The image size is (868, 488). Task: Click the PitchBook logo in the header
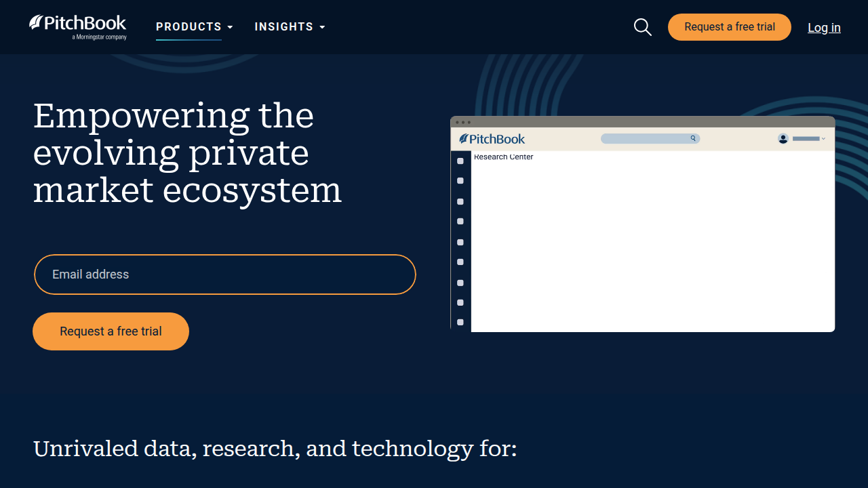pyautogui.click(x=78, y=27)
